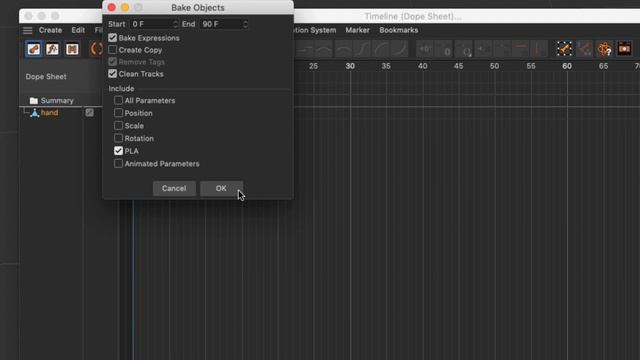The height and width of the screenshot is (360, 640).
Task: Click the dimmed step interpolation icon
Action: (x=304, y=49)
